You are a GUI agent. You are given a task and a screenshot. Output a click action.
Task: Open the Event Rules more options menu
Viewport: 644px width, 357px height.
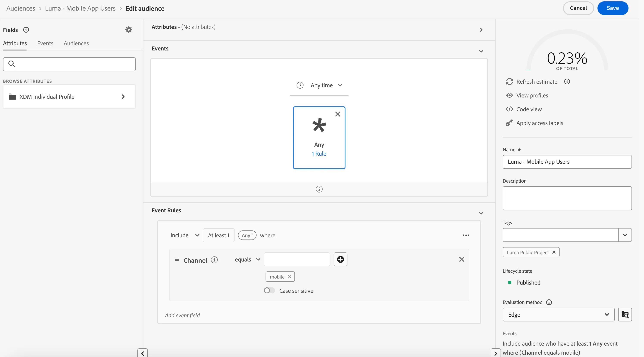pos(466,235)
